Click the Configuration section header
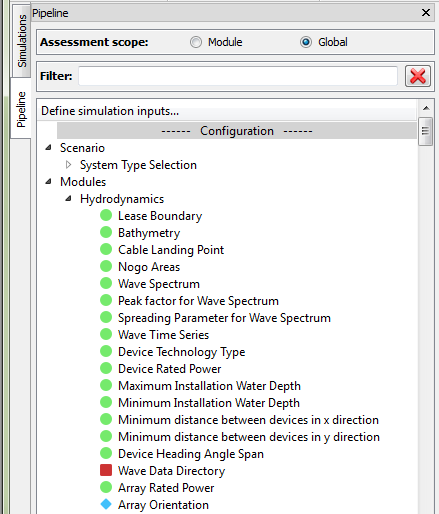Viewport: 439px width, 514px height. coord(237,131)
